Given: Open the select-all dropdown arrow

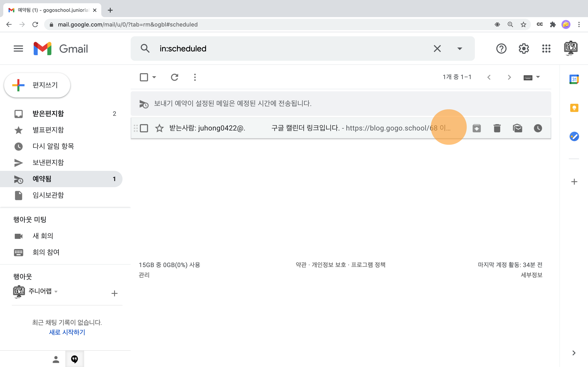Looking at the screenshot, I should coord(154,77).
